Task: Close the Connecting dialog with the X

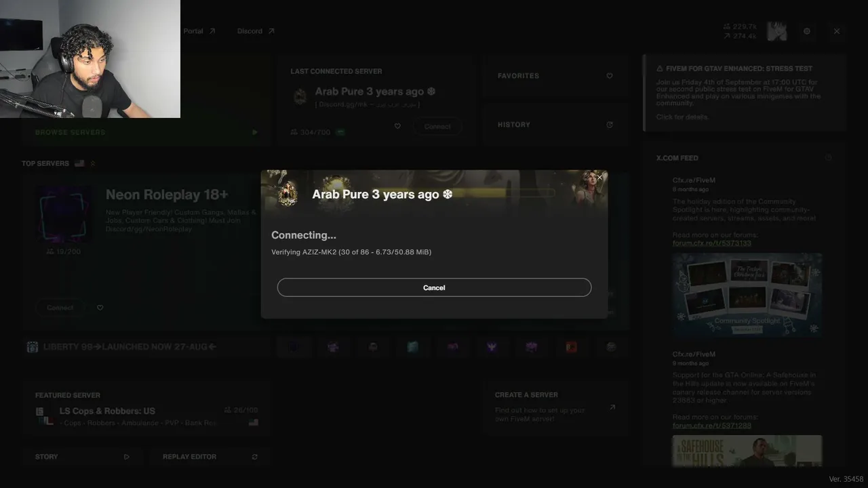Action: (x=599, y=178)
